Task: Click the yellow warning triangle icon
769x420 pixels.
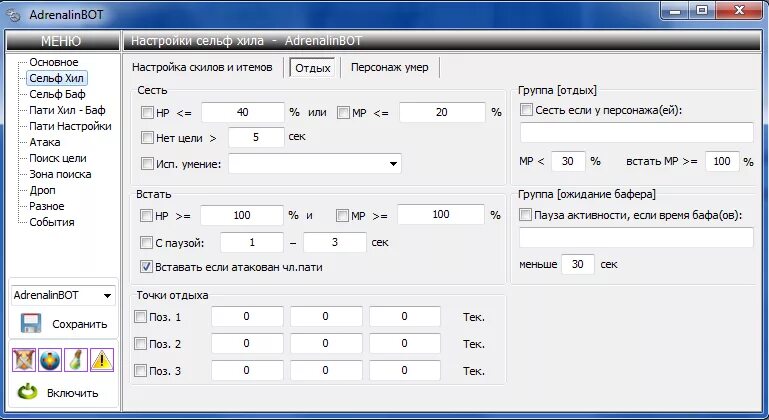Action: pyautogui.click(x=102, y=360)
